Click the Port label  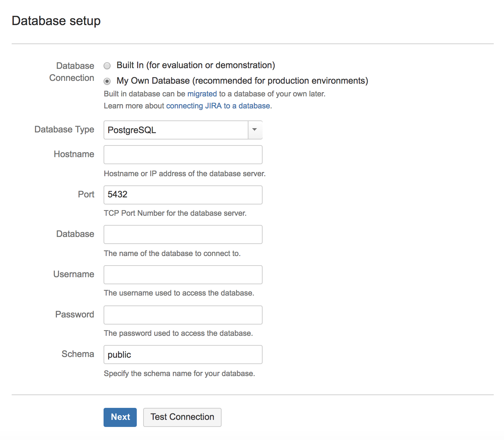86,195
